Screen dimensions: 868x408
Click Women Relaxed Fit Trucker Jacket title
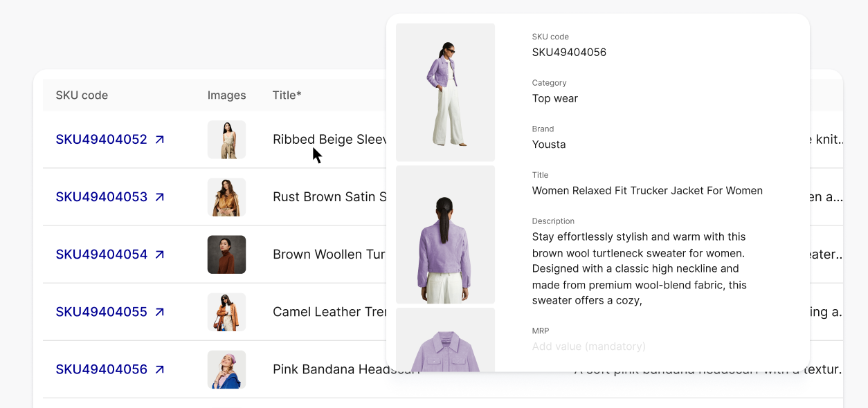click(647, 191)
